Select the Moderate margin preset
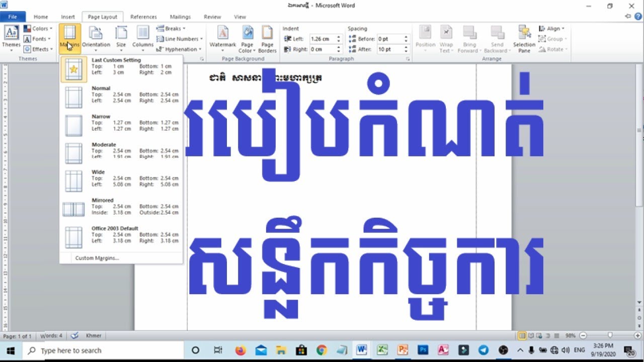 pos(121,153)
